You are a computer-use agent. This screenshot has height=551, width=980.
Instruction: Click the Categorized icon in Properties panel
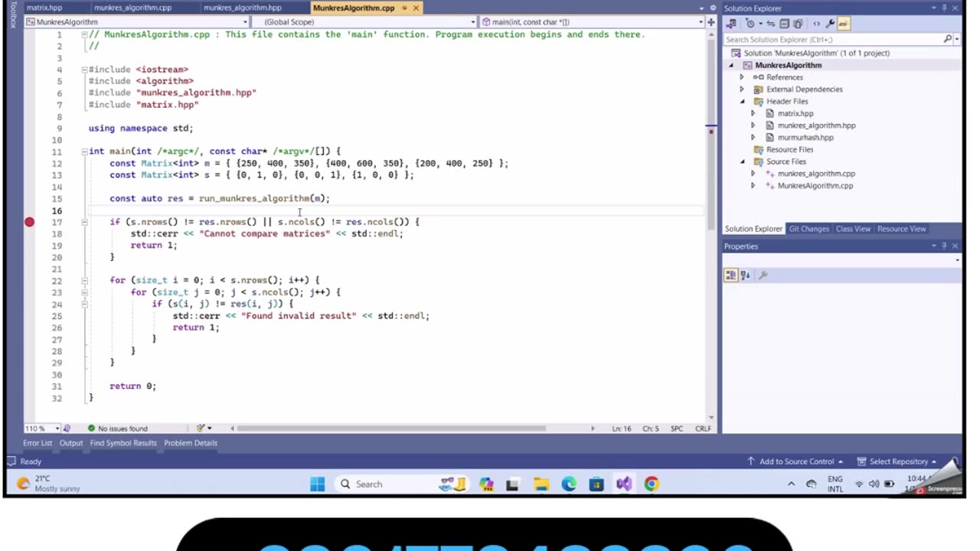point(731,275)
